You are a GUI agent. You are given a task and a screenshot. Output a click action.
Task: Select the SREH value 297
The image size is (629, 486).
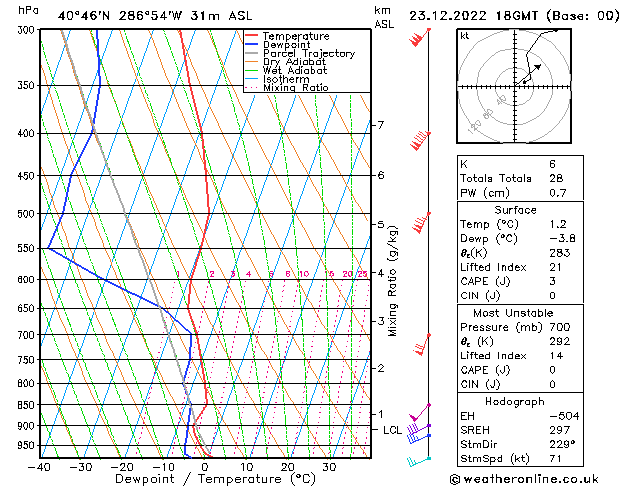[560, 430]
